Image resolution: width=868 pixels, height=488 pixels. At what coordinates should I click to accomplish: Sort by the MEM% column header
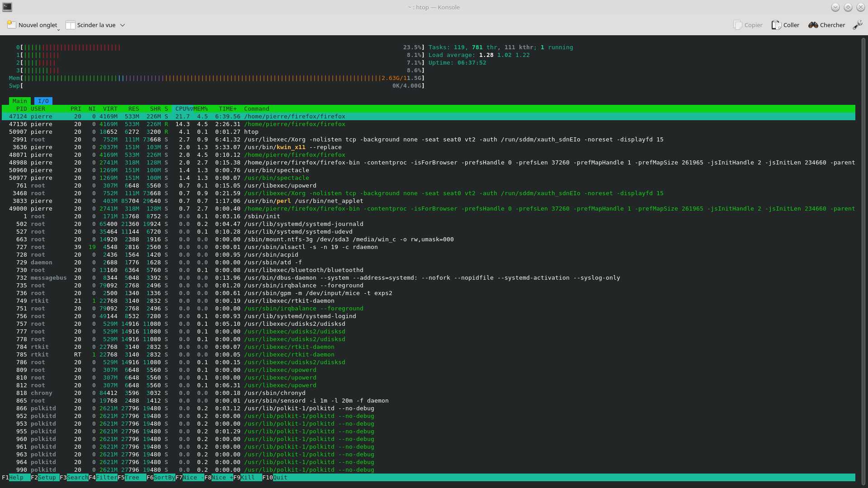(x=201, y=108)
